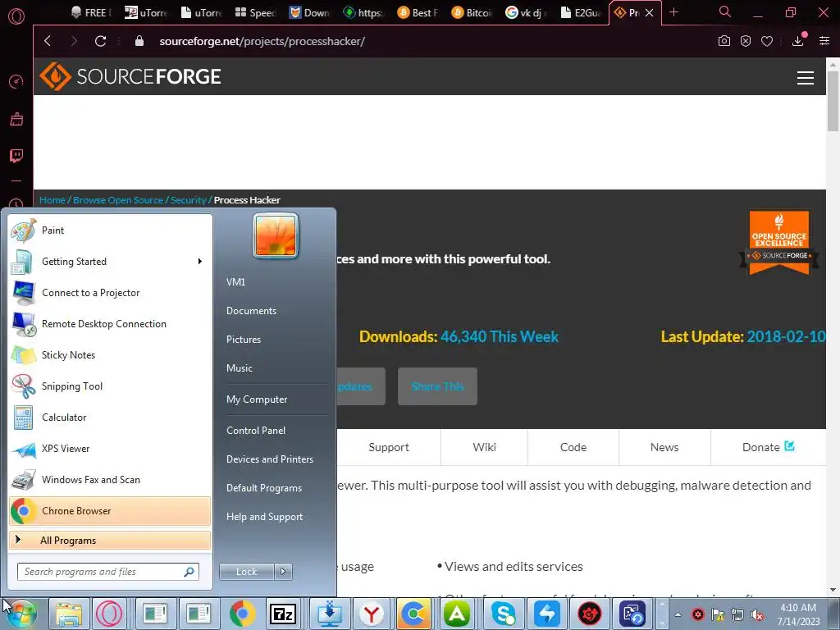Open Opera downloads icon

pos(797,41)
